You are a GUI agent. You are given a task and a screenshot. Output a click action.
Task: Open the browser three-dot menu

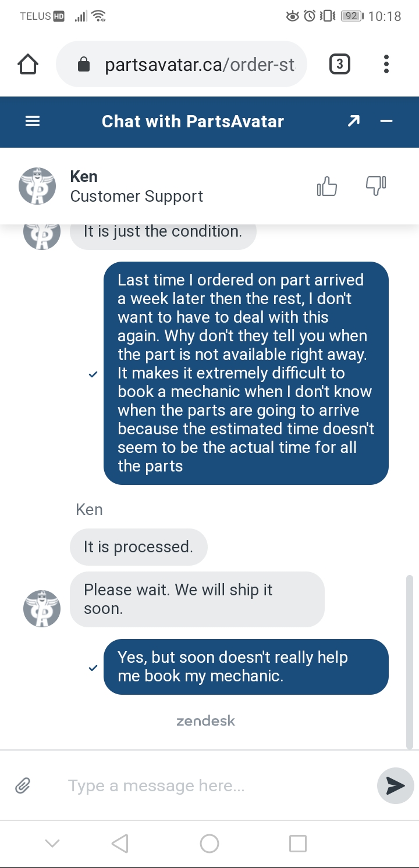click(x=386, y=64)
